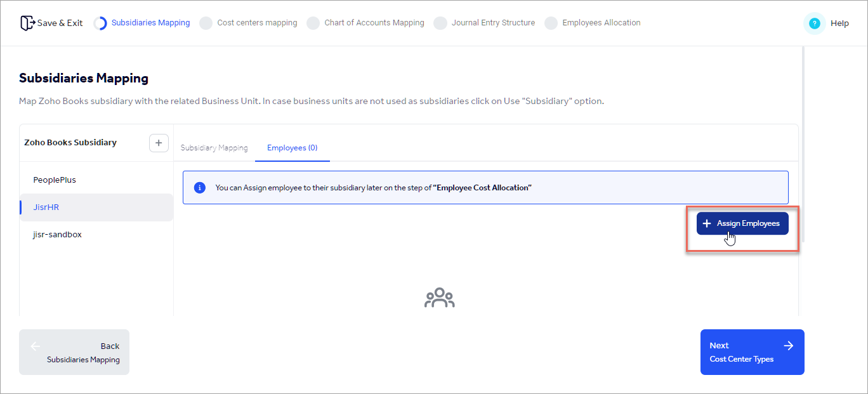Click the Employees Allocation step circle
Screen dimensions: 868x394
(x=551, y=22)
